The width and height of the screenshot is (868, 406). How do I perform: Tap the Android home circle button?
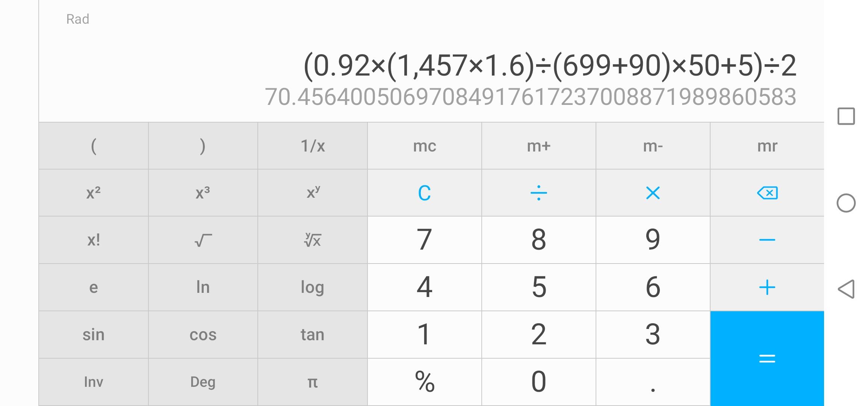[846, 203]
